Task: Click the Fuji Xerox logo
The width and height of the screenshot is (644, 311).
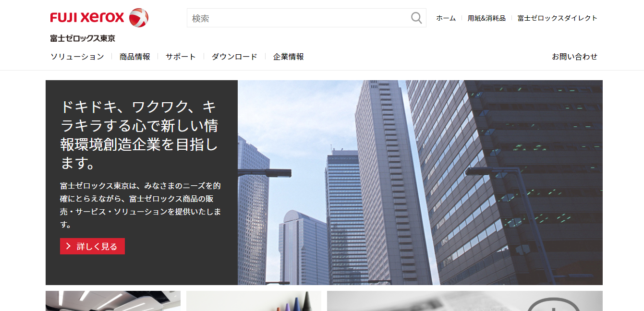Action: click(x=99, y=18)
